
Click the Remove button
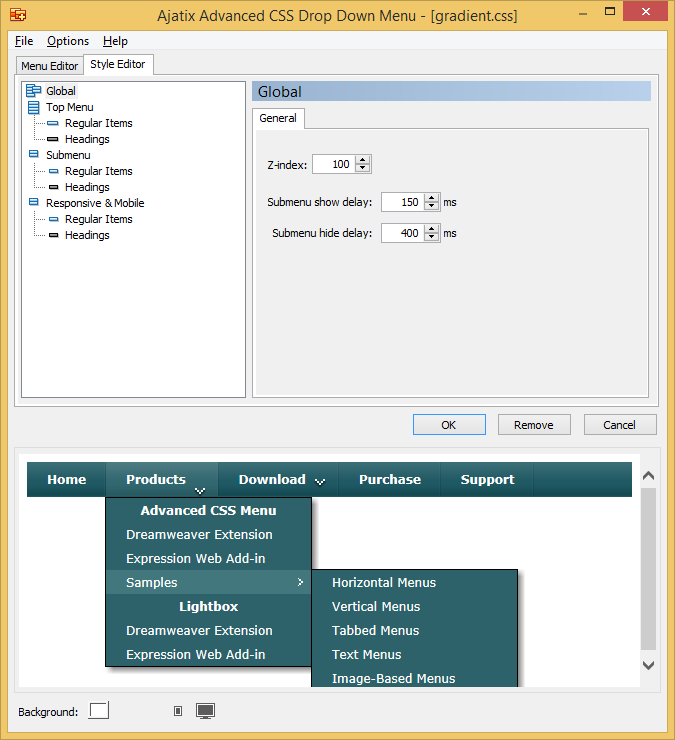coord(534,425)
